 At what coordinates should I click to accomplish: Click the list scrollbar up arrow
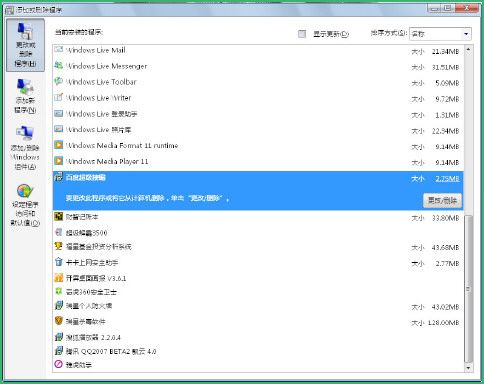(x=468, y=50)
